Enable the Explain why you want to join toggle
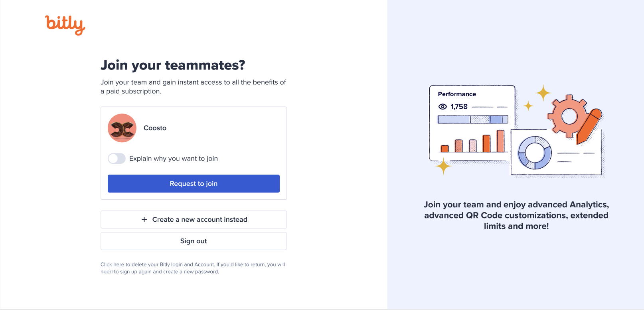 pos(117,159)
